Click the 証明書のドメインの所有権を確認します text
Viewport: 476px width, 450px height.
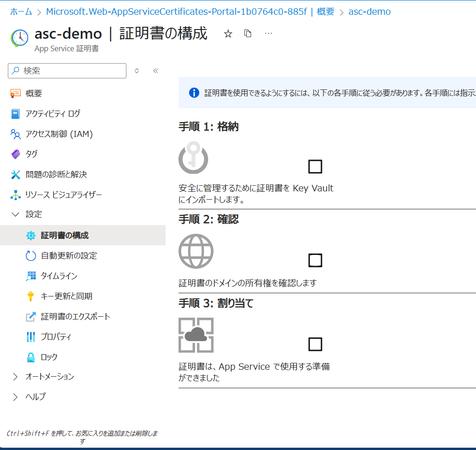click(247, 283)
